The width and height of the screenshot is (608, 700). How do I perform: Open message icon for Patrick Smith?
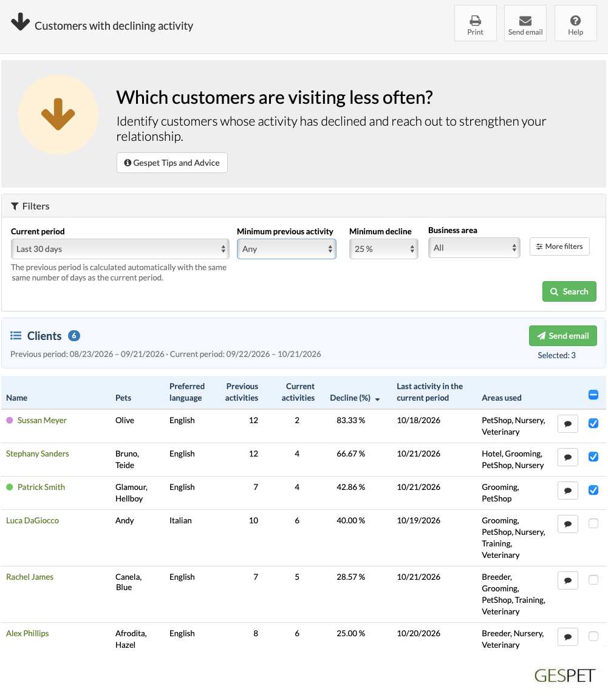[568, 491]
